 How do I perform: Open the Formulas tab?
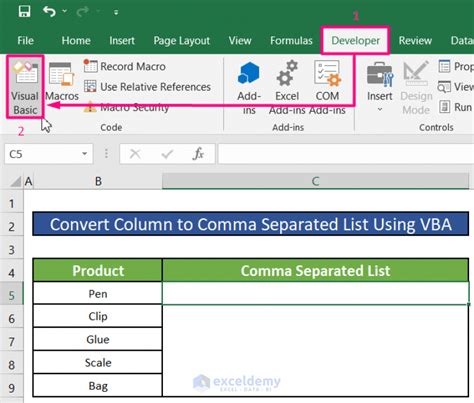click(291, 41)
